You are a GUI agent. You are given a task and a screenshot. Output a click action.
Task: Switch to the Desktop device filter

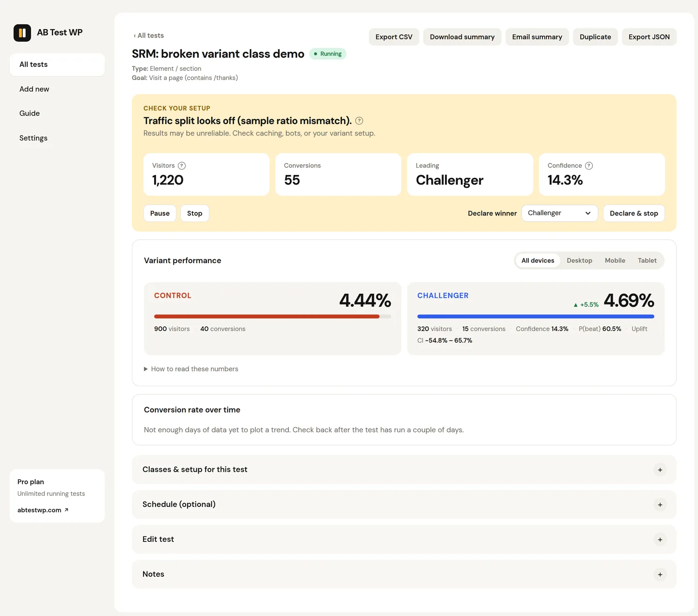point(579,260)
